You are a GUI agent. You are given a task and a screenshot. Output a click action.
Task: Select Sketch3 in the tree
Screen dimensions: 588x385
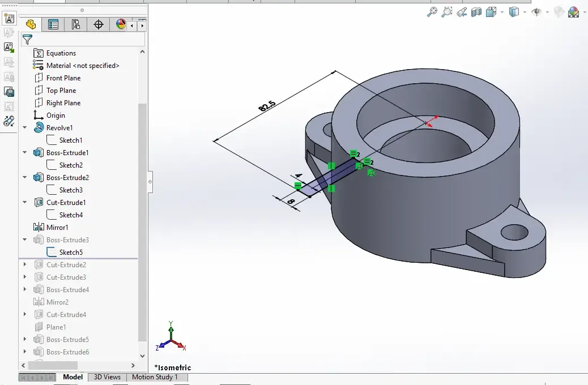(x=71, y=190)
